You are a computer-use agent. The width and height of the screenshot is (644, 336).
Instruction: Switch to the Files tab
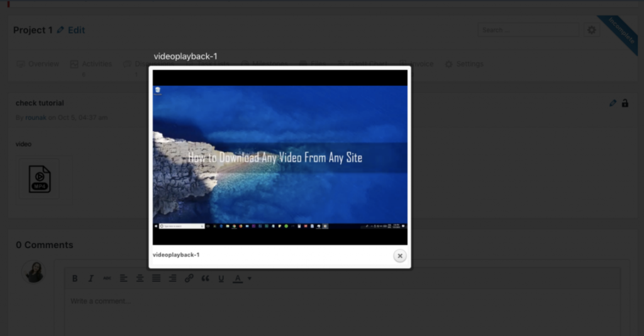[313, 64]
